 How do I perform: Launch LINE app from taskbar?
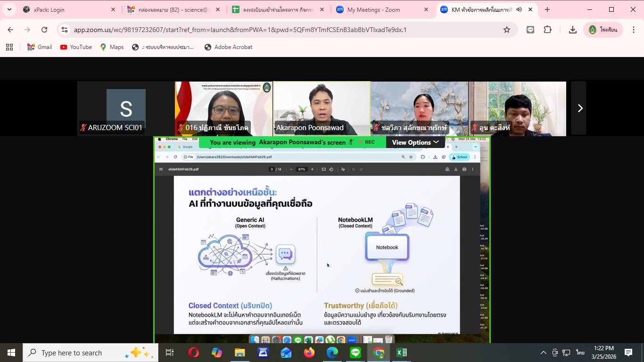pyautogui.click(x=355, y=353)
